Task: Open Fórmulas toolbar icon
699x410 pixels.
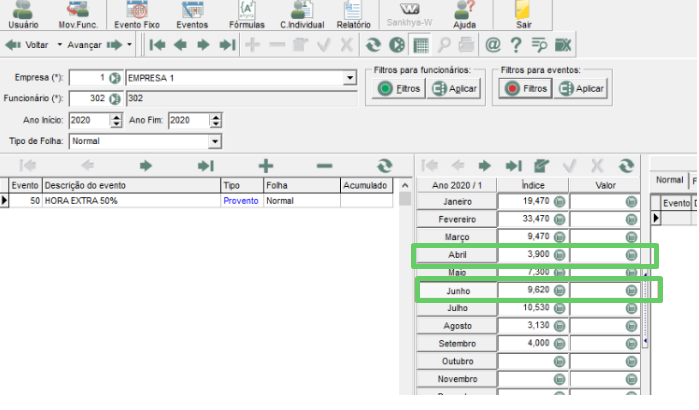Action: [247, 15]
